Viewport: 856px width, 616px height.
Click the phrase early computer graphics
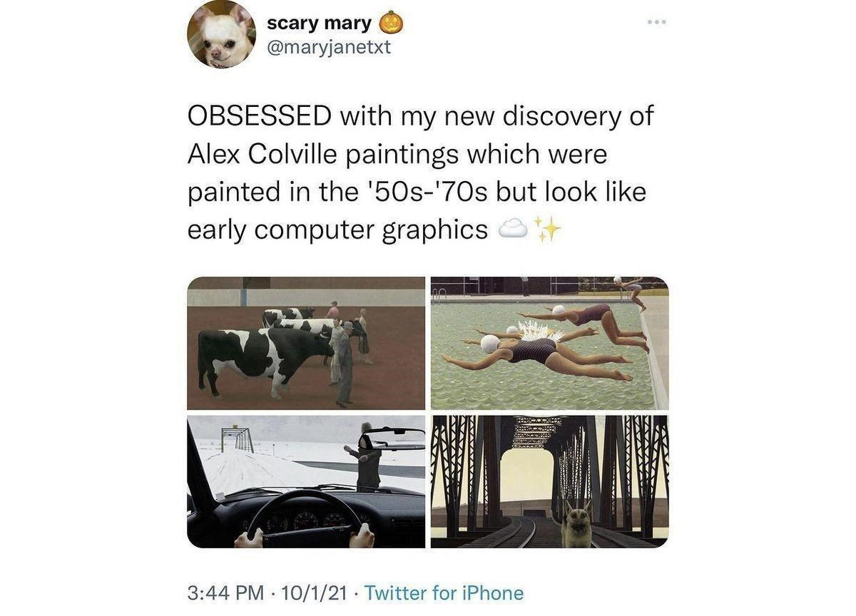coord(337,229)
